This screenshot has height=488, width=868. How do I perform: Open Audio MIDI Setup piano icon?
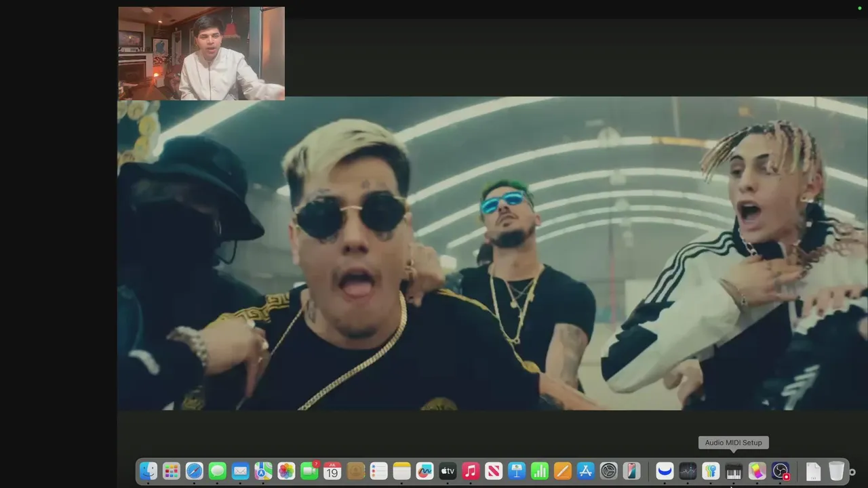(x=734, y=471)
